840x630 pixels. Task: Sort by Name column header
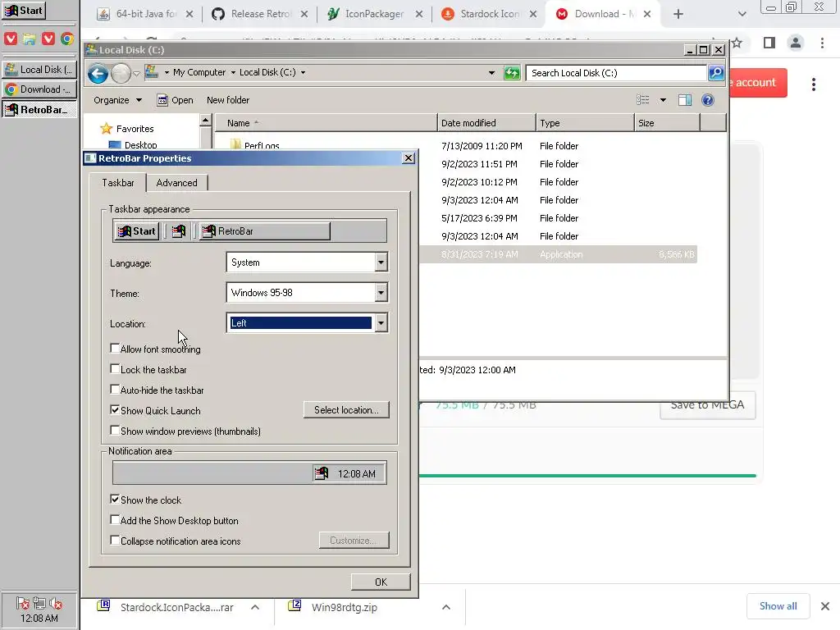[326, 123]
